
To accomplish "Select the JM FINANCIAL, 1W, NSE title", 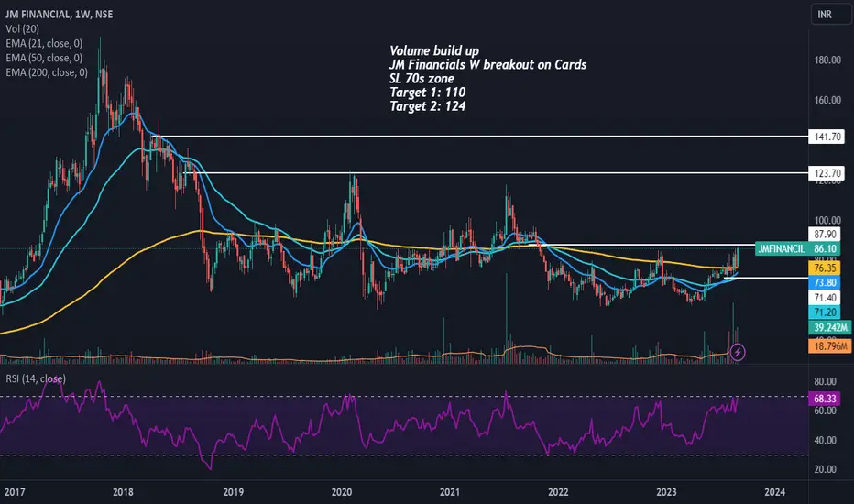I will tap(60, 14).
